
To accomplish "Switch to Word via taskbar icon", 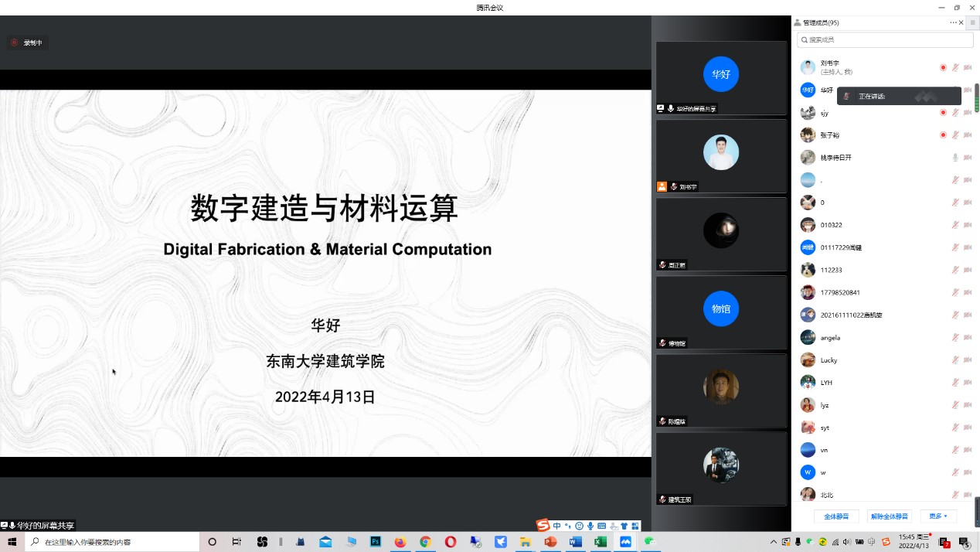I will [x=575, y=542].
